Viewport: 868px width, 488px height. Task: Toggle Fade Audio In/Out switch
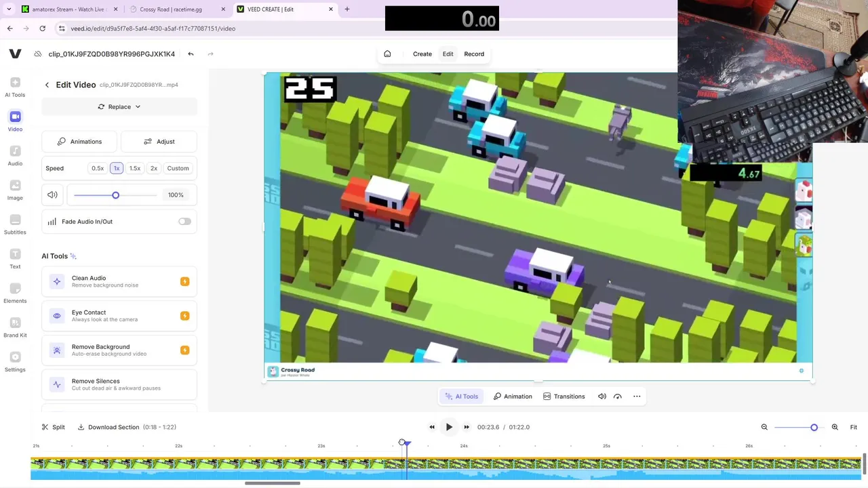coord(184,222)
